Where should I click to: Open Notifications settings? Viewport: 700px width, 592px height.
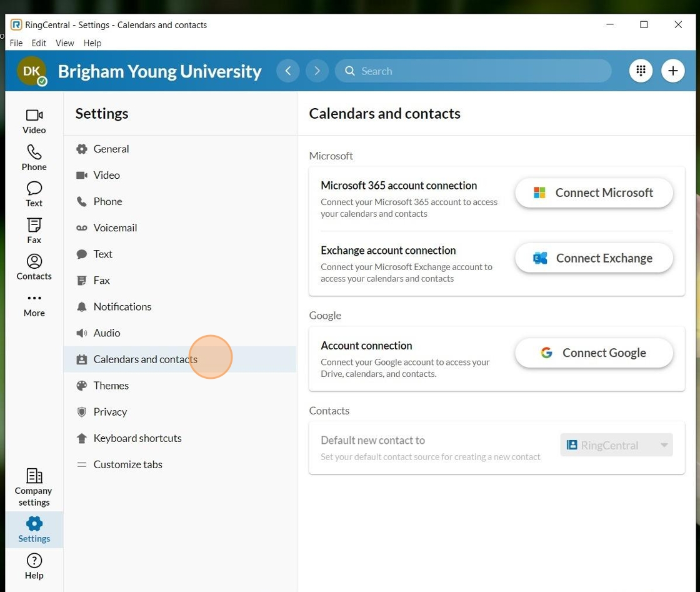coord(180,307)
